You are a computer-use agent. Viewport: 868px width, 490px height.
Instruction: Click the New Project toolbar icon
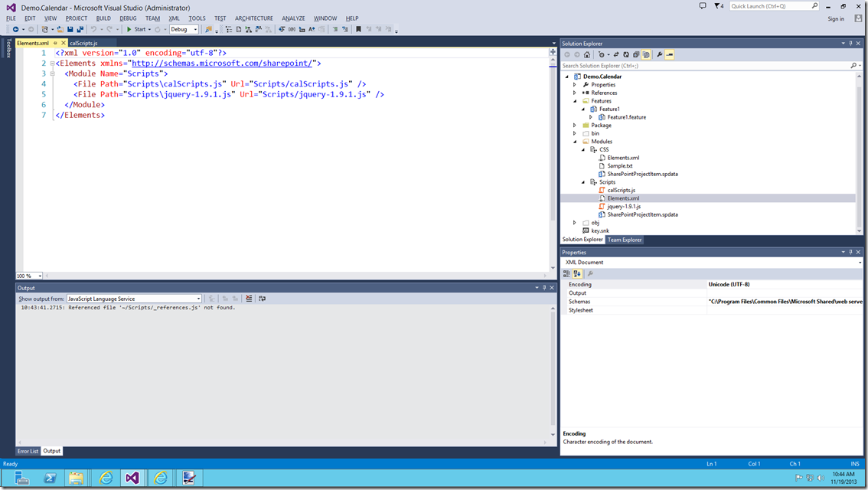45,29
